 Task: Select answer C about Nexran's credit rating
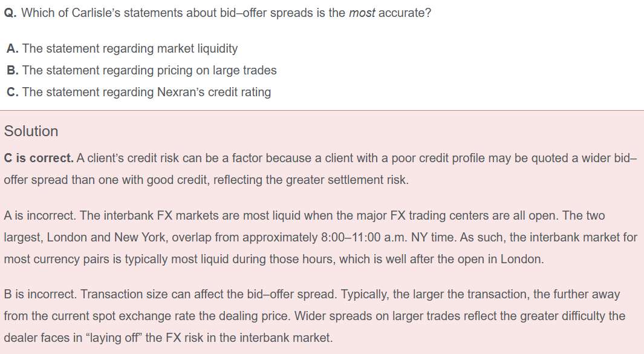[x=146, y=92]
